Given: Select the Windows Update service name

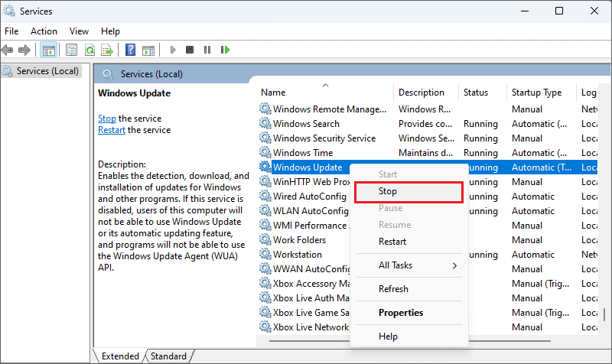Looking at the screenshot, I should pyautogui.click(x=308, y=167).
